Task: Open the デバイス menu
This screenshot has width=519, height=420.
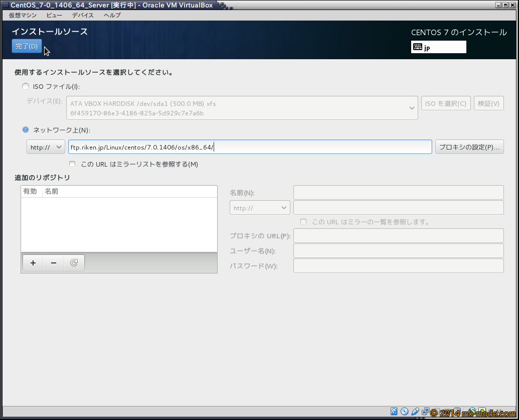Action: [83, 15]
